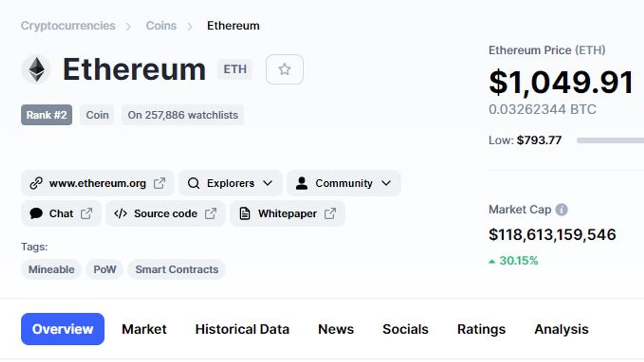Click the Source code brackets icon
The height and width of the screenshot is (362, 644).
(120, 214)
